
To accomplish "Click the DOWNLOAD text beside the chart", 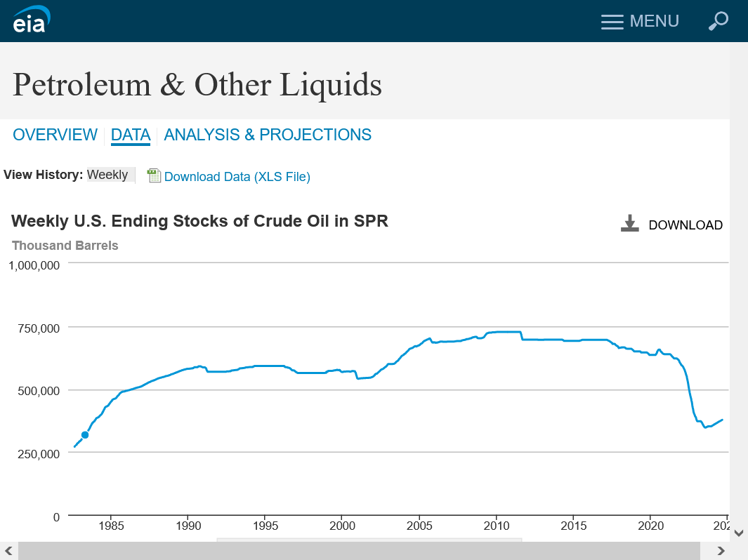I will point(685,225).
